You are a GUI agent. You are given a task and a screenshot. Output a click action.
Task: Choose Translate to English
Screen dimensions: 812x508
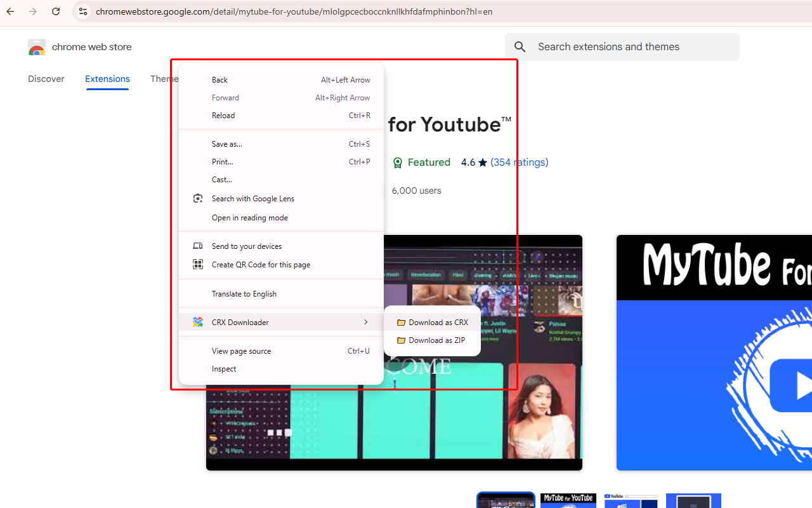pyautogui.click(x=282, y=294)
